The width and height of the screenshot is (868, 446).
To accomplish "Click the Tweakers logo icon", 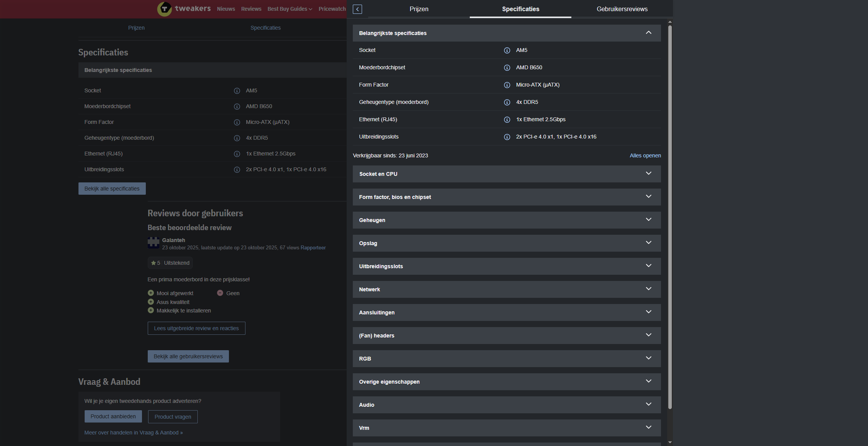I will (164, 9).
